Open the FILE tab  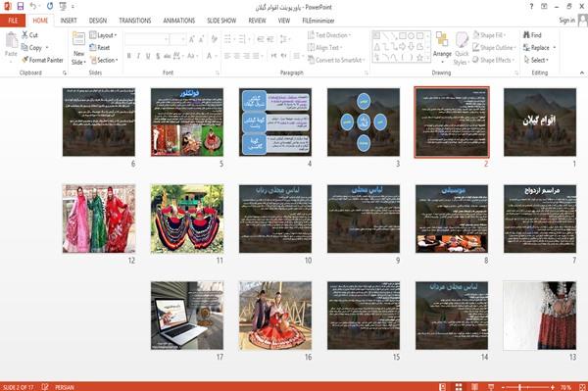coord(13,21)
